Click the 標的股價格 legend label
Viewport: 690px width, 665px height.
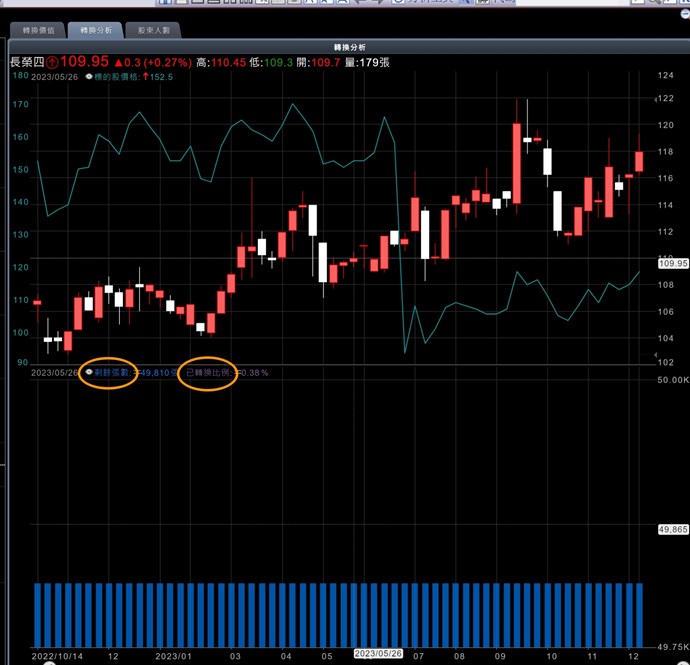pyautogui.click(x=119, y=76)
